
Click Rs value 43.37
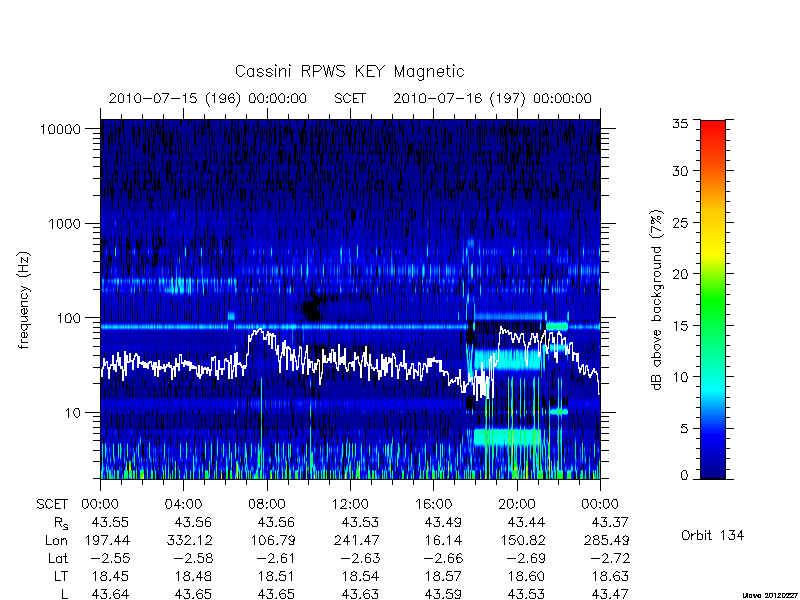(609, 522)
